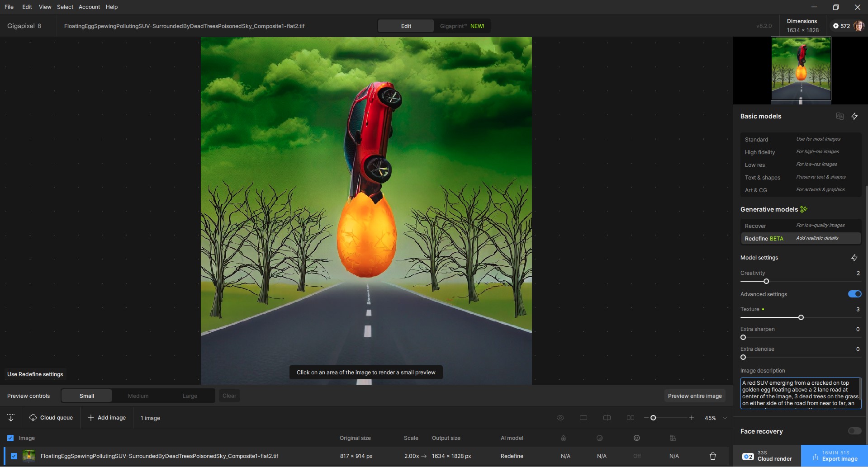This screenshot has width=868, height=467.
Task: Click the zoom-in plus icon
Action: pyautogui.click(x=692, y=418)
